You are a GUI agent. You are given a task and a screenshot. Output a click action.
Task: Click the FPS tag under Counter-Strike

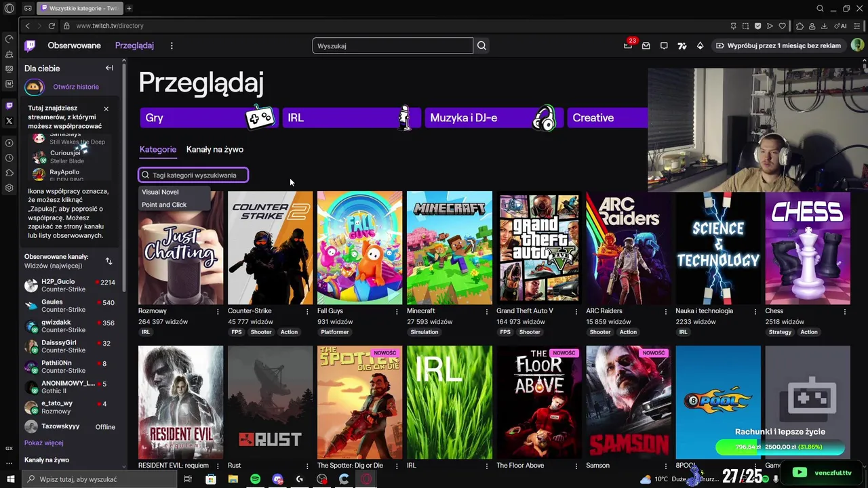click(x=236, y=332)
